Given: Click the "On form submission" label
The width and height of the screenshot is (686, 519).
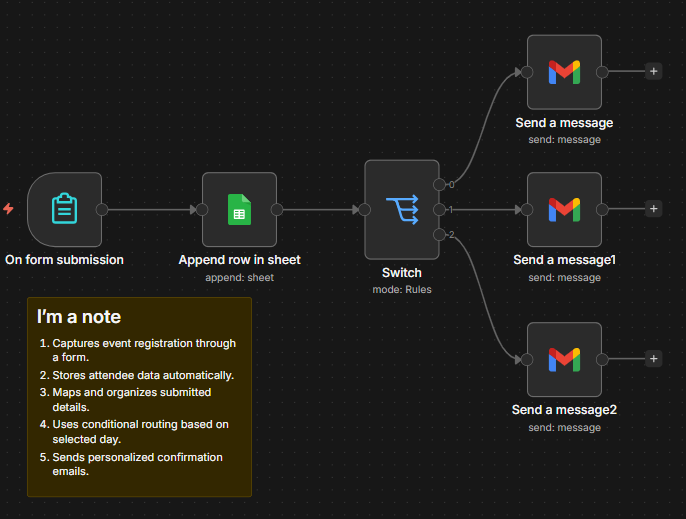Looking at the screenshot, I should pos(64,260).
